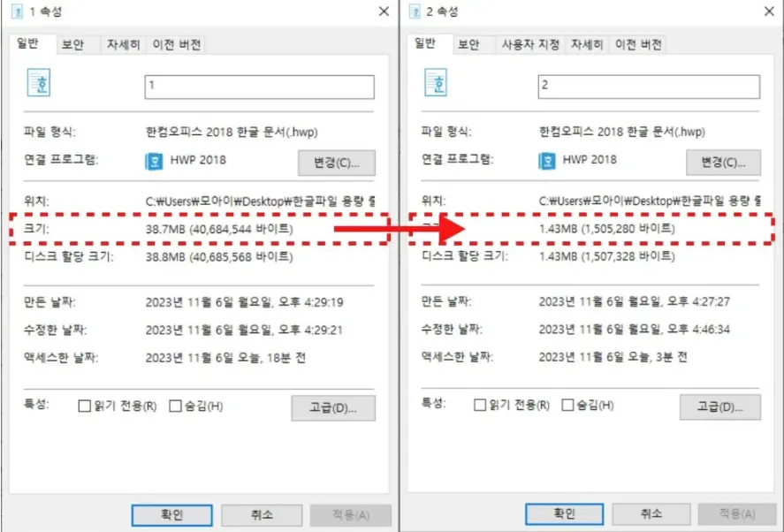Click the title bar icon of '2 속성' window

415,11
